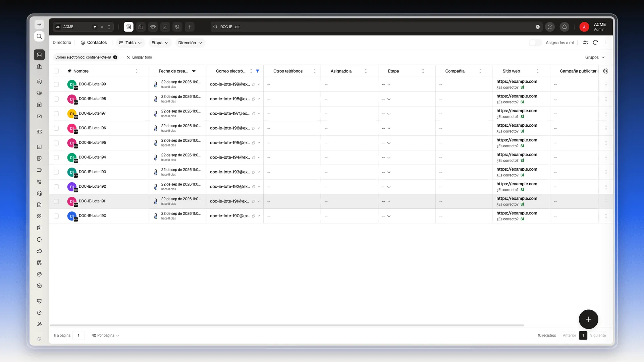Check the DOC-IE-Lote 199 row
The width and height of the screenshot is (644, 362).
click(56, 84)
